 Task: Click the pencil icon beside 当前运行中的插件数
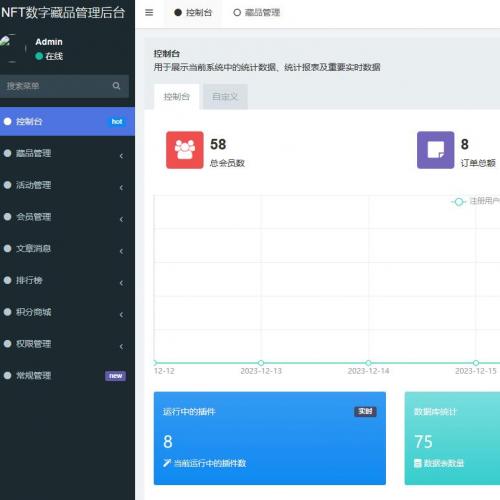click(x=167, y=463)
